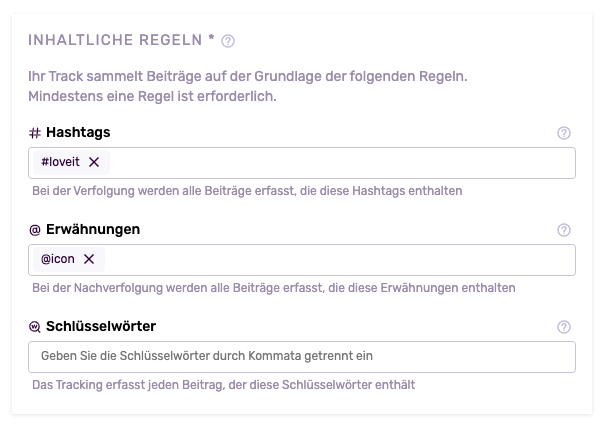Delete the @icon mention chip
606x426 pixels.
89,259
